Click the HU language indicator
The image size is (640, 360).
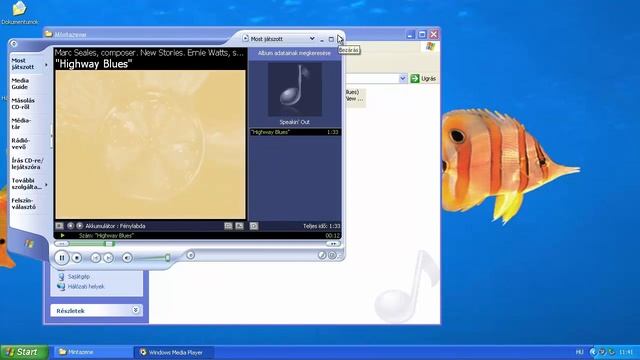(579, 352)
